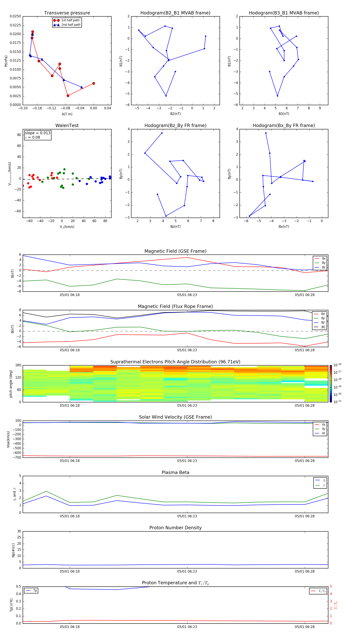Click the lowest red point in Transverse pressure
351x644 pixels.
(68, 96)
